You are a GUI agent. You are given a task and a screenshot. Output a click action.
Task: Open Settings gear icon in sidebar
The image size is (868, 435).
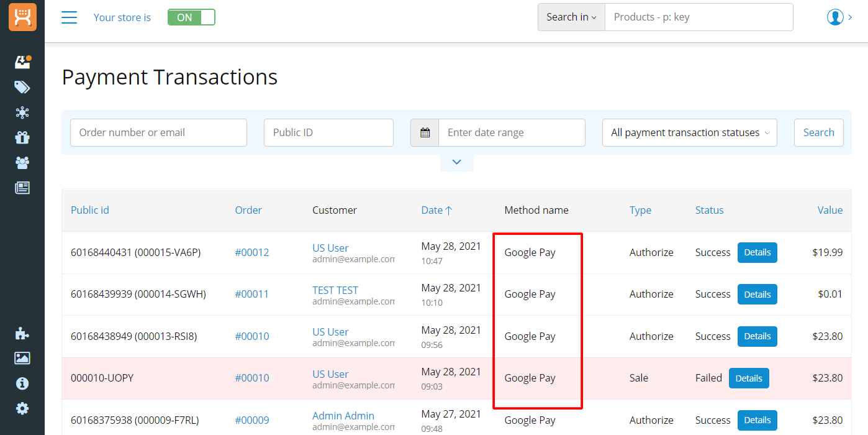point(22,408)
